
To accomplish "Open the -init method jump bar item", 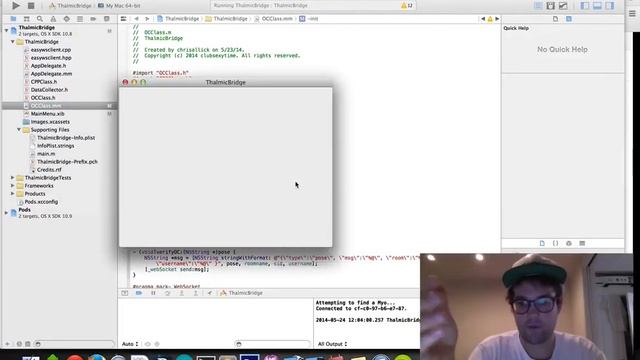I will coord(309,19).
